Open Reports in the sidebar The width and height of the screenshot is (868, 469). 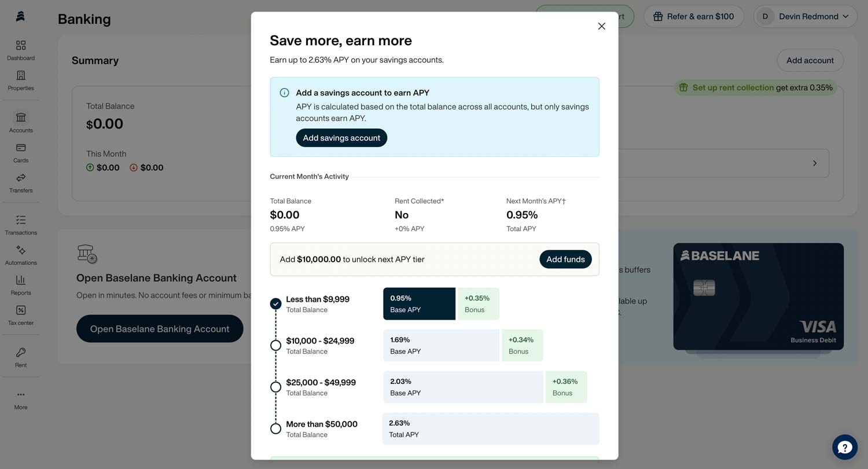21,285
